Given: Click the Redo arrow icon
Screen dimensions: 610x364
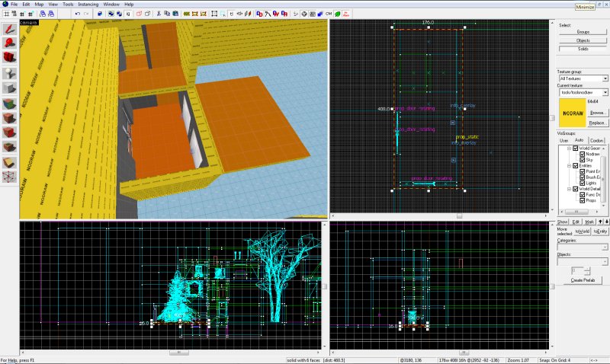Looking at the screenshot, I should (86, 14).
